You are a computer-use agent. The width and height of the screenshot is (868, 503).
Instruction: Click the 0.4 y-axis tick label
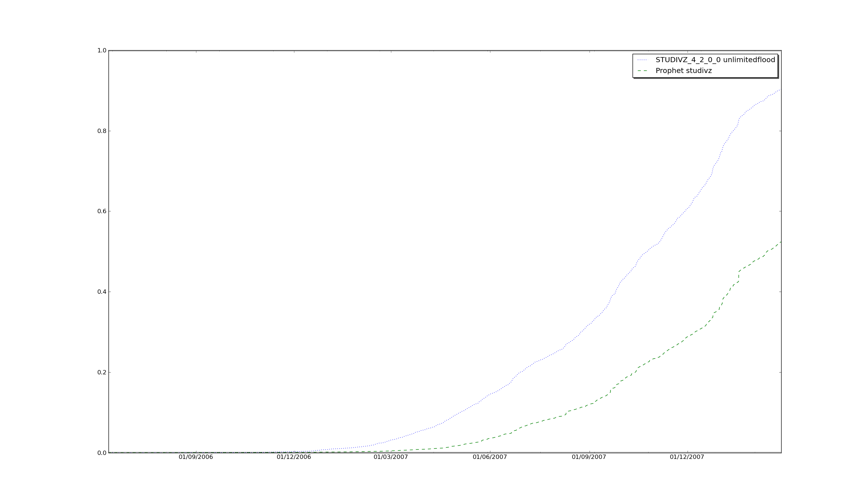pos(102,292)
